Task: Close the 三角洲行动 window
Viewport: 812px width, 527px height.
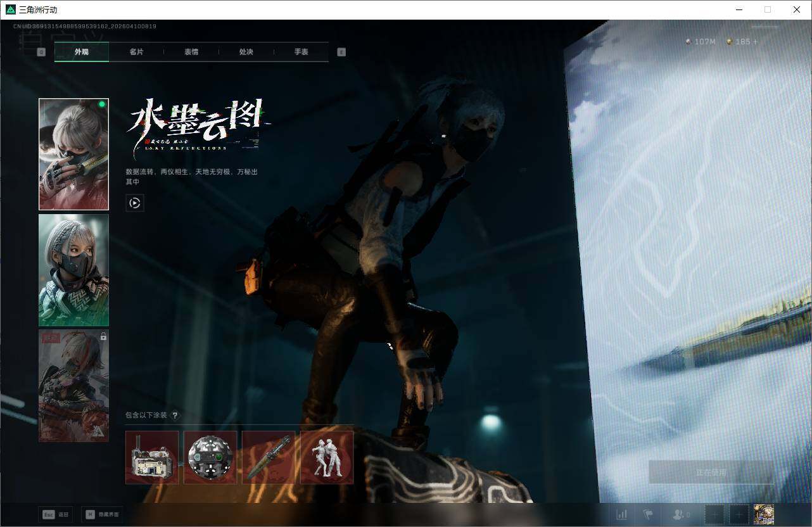Action: coord(797,10)
